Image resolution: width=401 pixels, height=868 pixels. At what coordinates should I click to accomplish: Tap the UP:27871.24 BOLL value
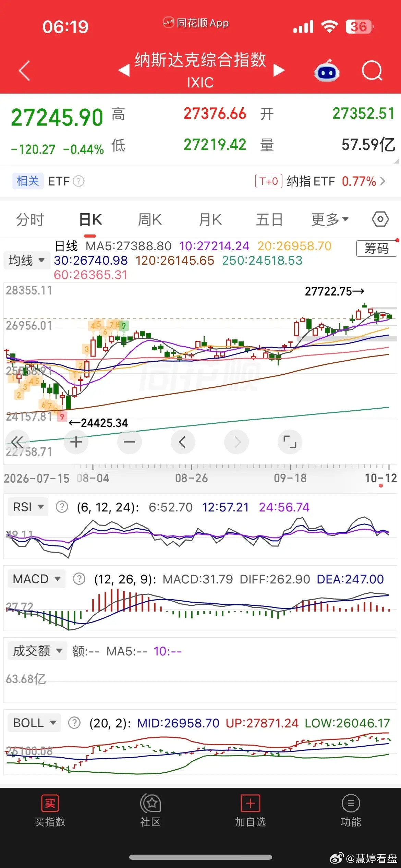(262, 723)
